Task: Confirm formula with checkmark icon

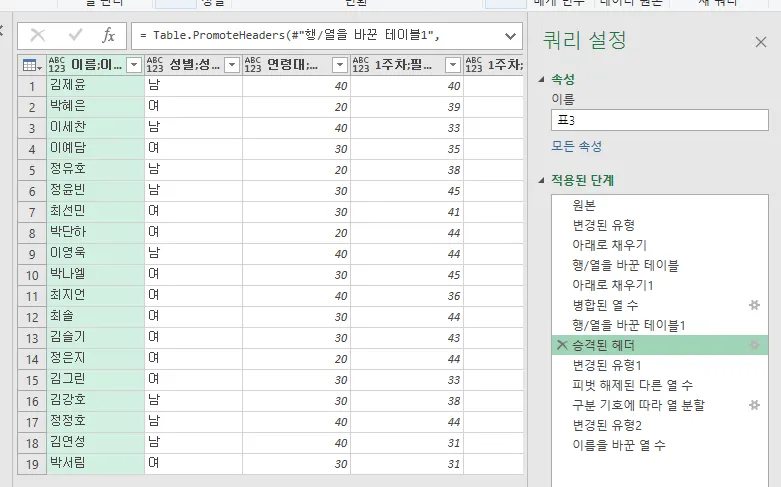Action: point(75,35)
